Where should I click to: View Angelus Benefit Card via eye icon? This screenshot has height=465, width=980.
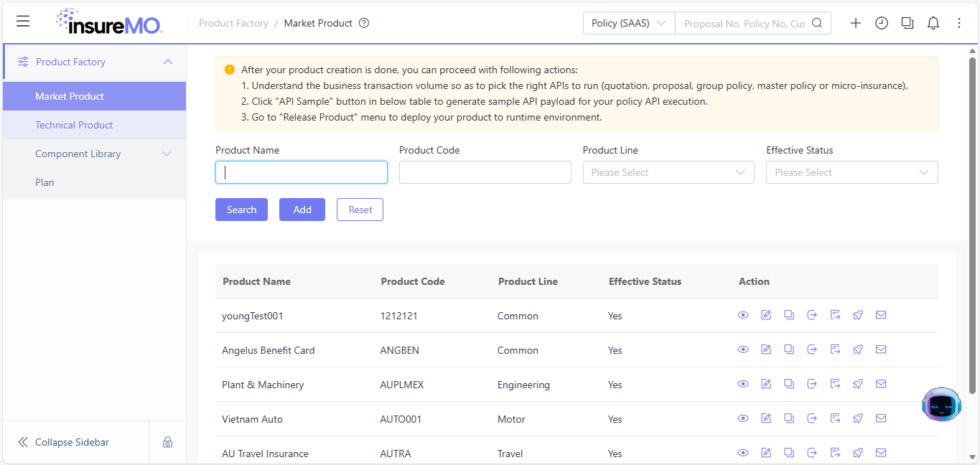pos(743,349)
